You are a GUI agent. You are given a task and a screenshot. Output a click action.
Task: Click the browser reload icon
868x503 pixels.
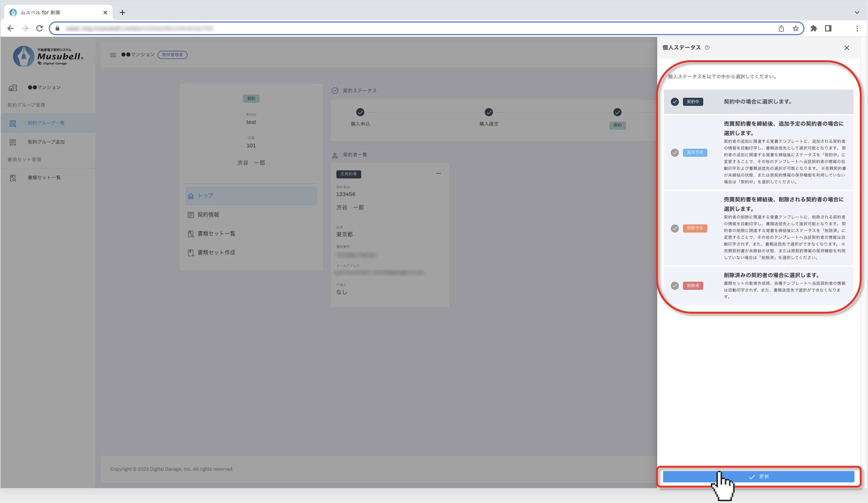[x=39, y=28]
